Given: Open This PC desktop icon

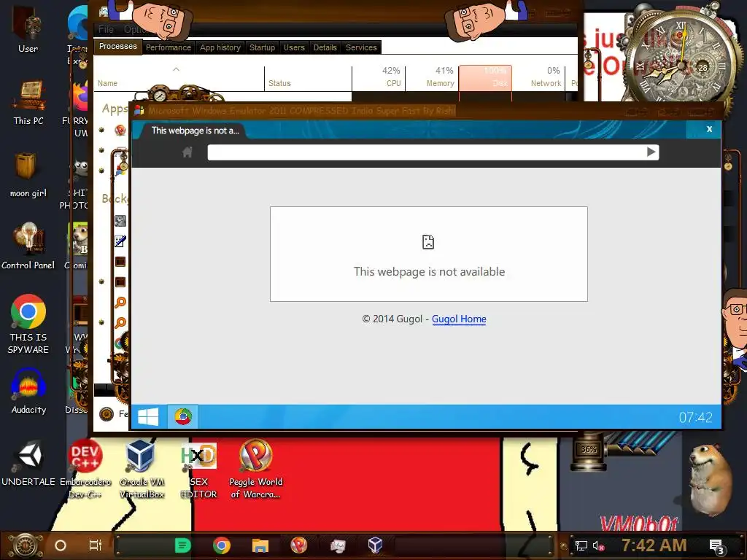Looking at the screenshot, I should point(28,102).
